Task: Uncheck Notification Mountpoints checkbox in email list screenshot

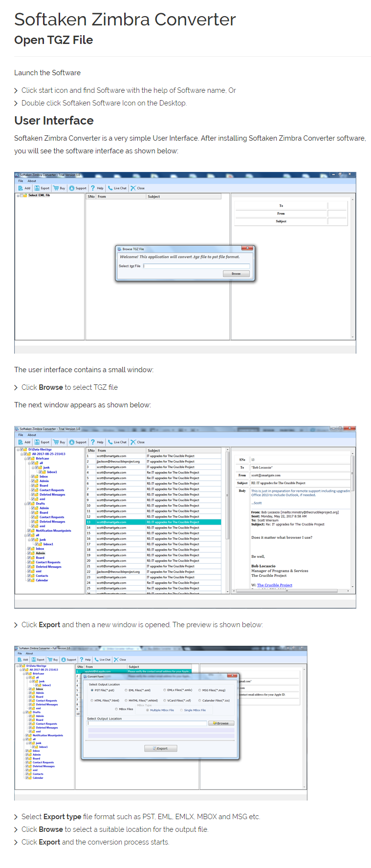Action: pyautogui.click(x=29, y=530)
